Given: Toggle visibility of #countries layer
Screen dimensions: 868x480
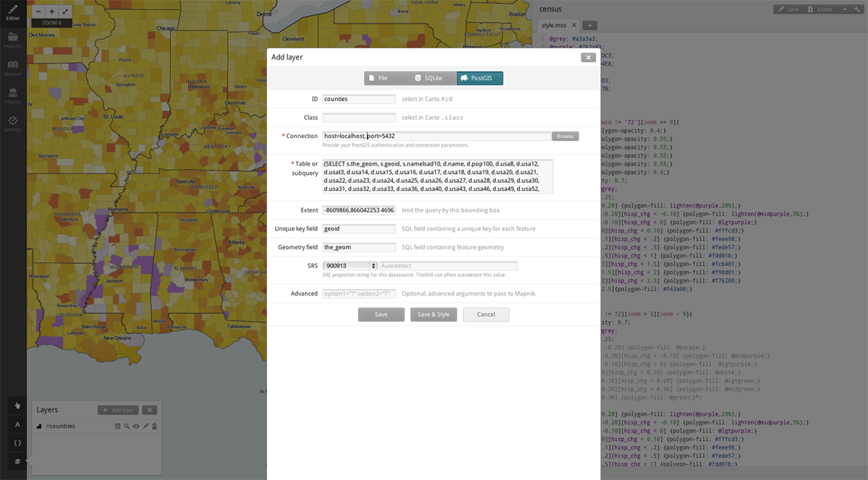Looking at the screenshot, I should pyautogui.click(x=136, y=427).
